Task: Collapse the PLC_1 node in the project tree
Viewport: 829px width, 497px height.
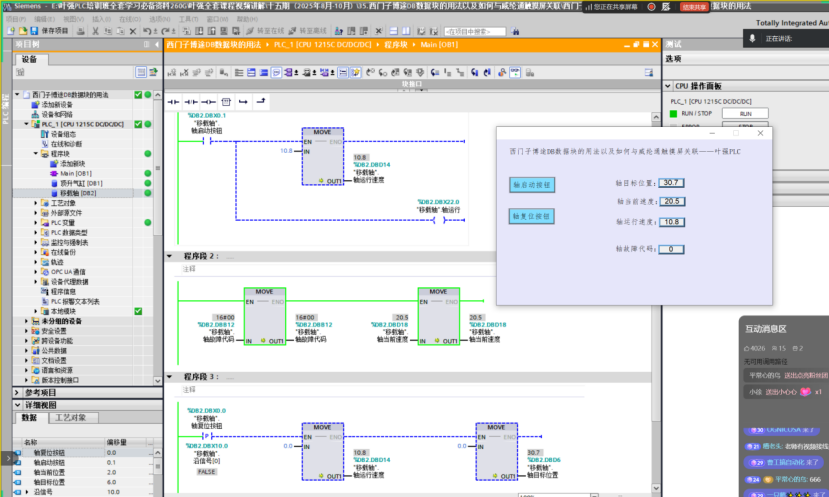Action: [x=26, y=124]
